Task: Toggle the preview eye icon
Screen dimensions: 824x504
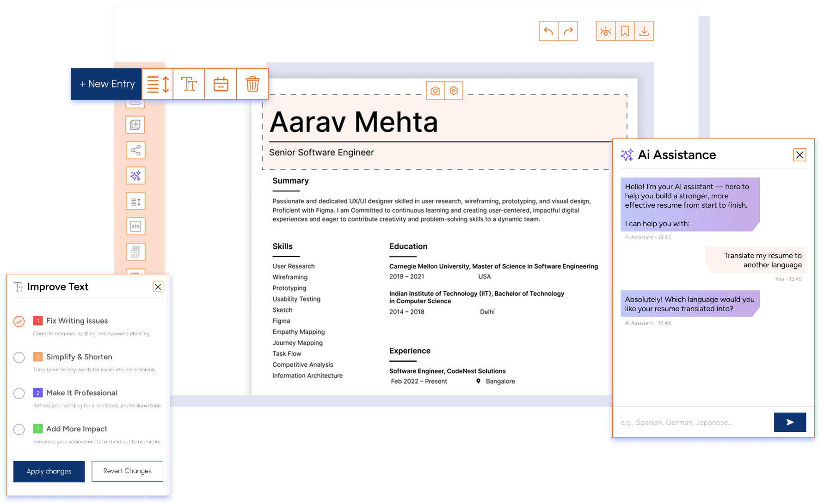Action: (x=605, y=31)
